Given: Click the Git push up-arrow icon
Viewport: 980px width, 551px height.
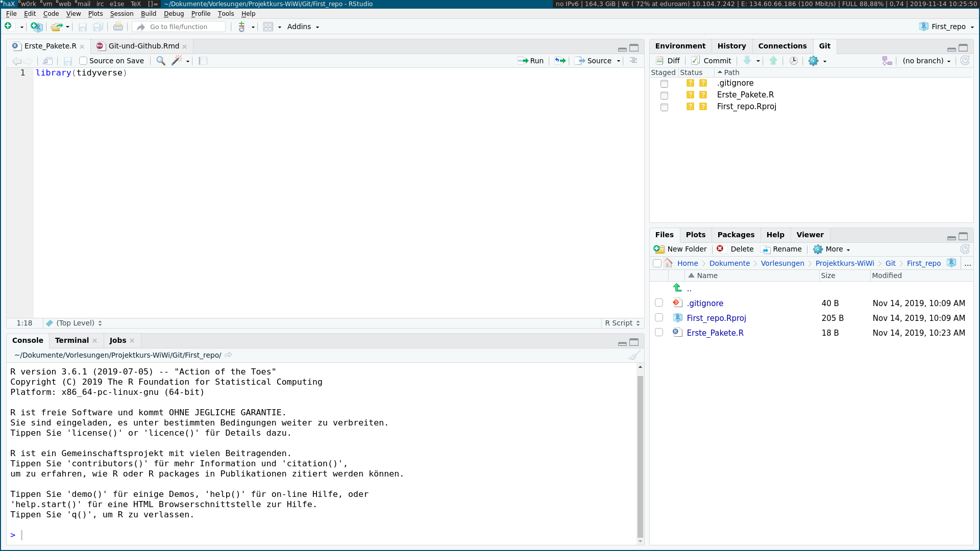Looking at the screenshot, I should pos(773,61).
